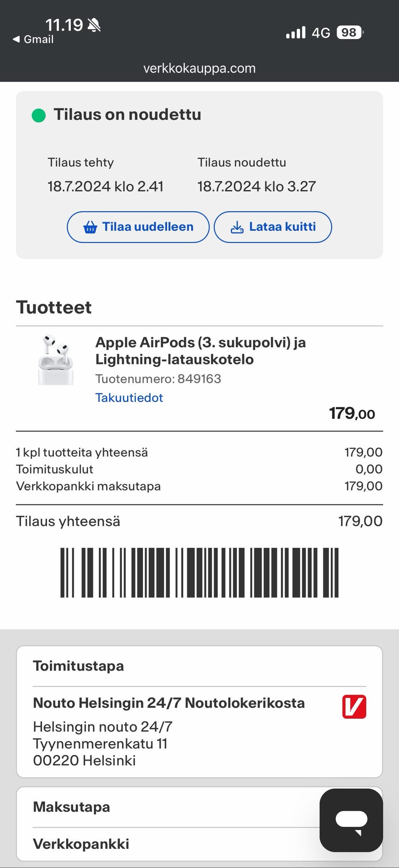399x868 pixels.
Task: Tap the Toimitustapa section heading
Action: point(78,666)
